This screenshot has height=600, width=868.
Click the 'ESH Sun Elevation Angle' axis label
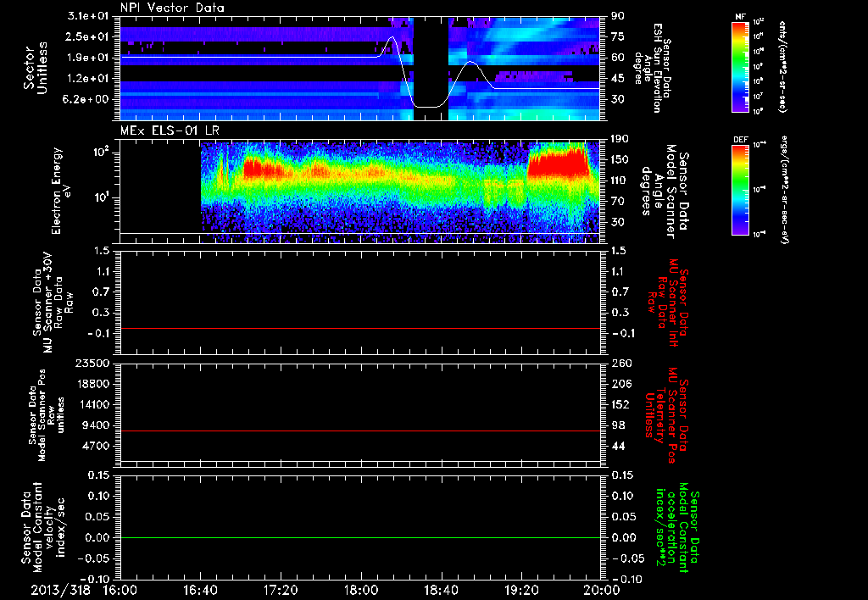(x=652, y=68)
